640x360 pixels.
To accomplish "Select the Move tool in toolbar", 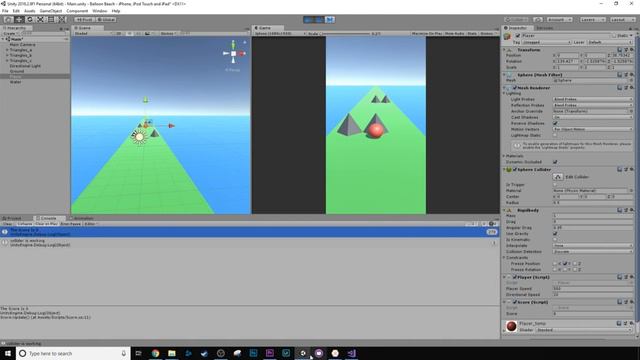I will point(19,20).
